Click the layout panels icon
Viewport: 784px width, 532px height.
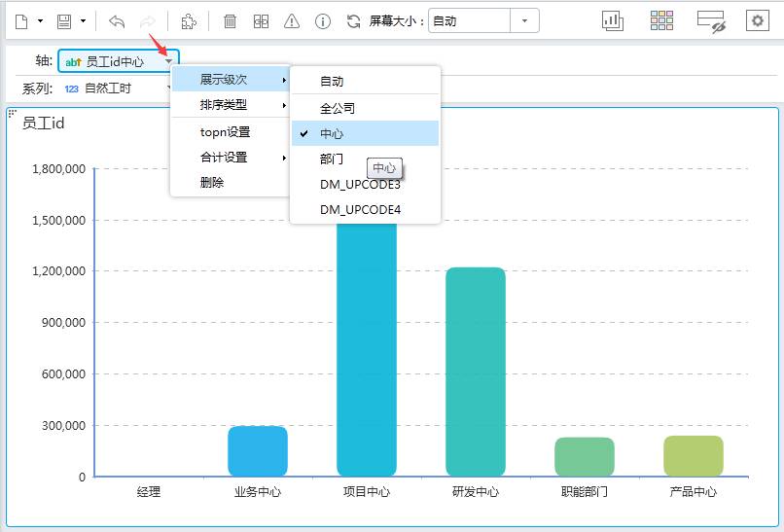261,21
